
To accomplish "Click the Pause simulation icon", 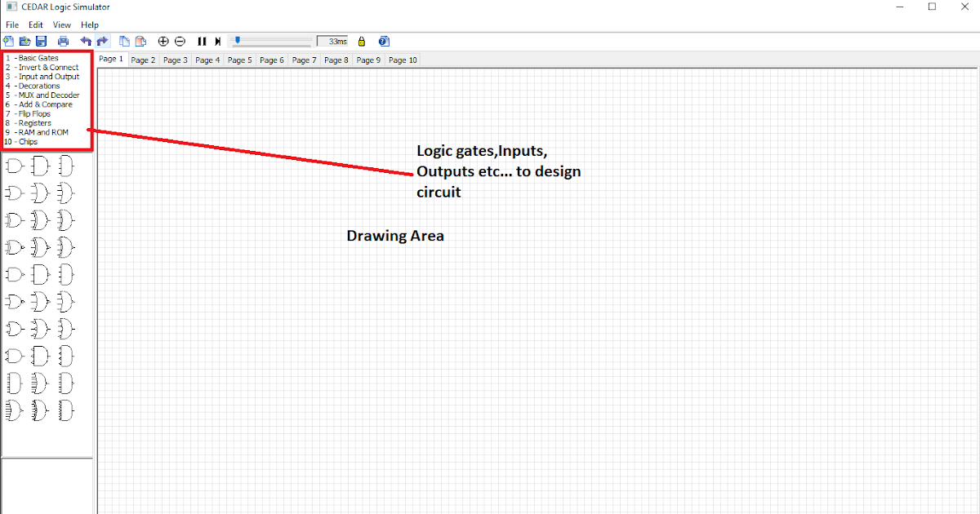I will [202, 41].
